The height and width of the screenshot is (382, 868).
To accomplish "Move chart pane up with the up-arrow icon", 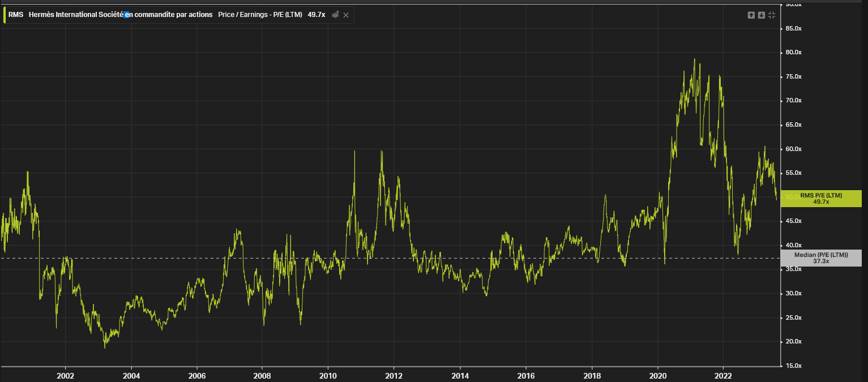I will point(751,15).
